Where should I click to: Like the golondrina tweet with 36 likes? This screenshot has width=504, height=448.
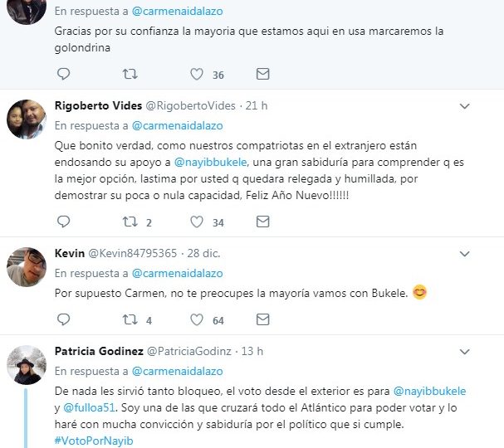[197, 74]
